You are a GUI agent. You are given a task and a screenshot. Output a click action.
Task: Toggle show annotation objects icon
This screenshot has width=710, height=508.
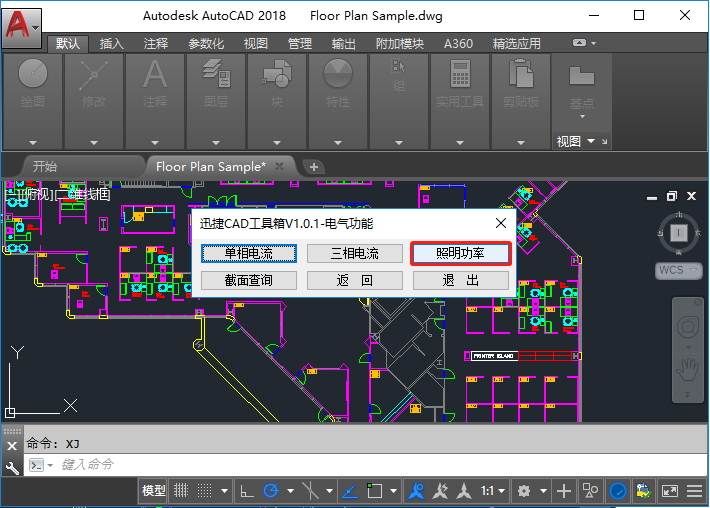pos(416,491)
